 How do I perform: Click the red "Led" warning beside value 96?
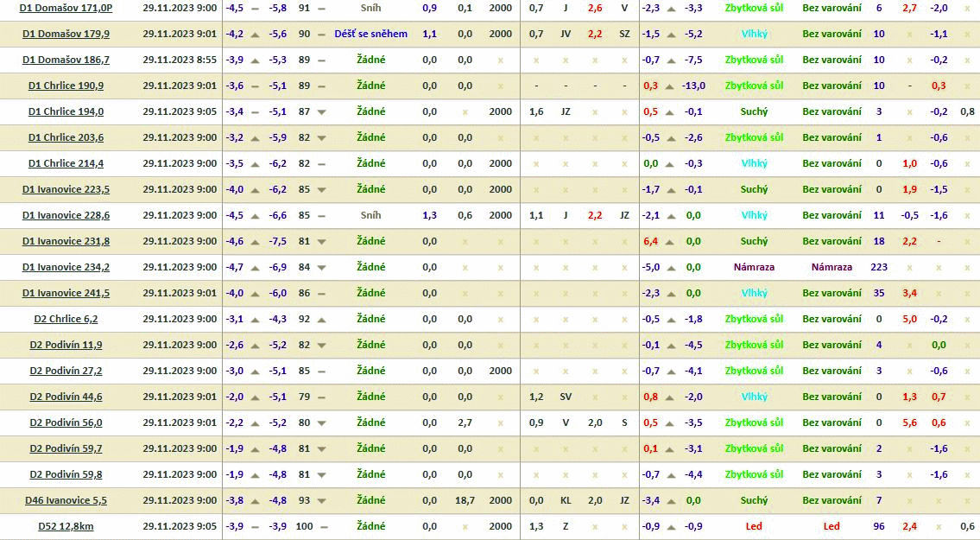click(831, 526)
